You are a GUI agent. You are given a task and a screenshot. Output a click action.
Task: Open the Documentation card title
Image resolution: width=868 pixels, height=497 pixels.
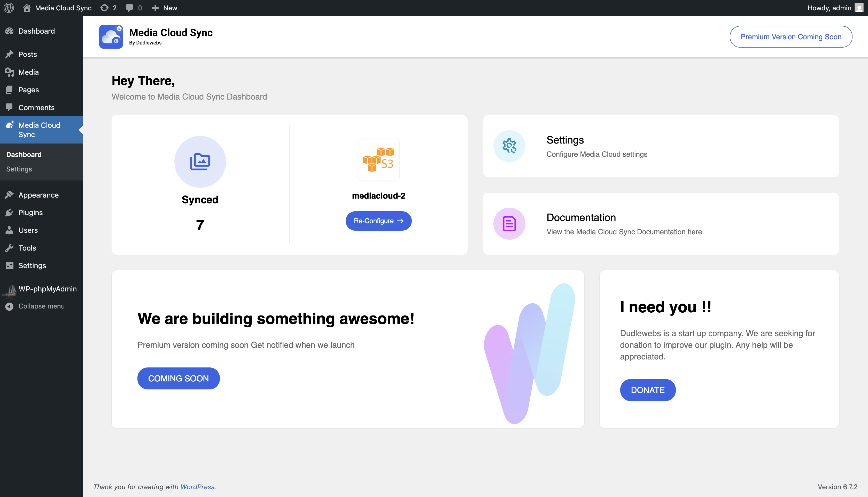pos(581,217)
